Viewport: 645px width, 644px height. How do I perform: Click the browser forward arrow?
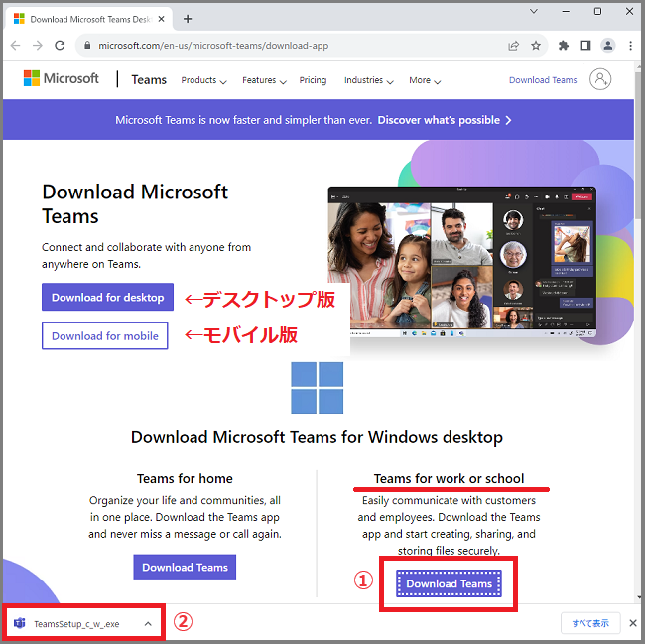(x=38, y=46)
